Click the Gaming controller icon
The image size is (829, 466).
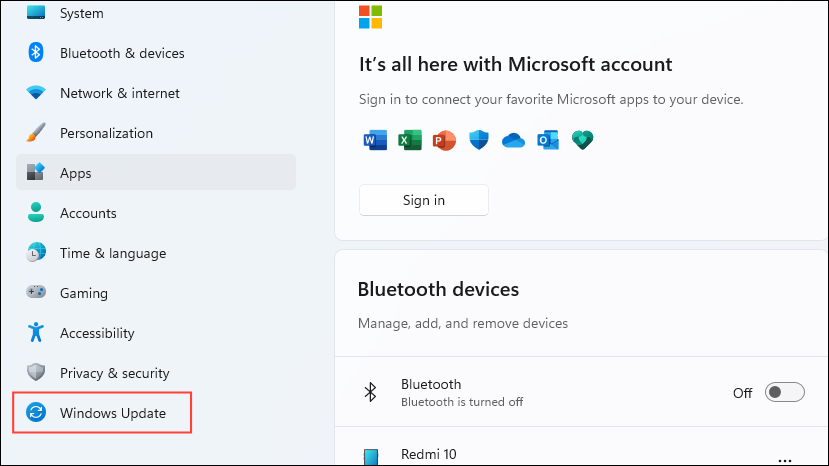point(36,291)
